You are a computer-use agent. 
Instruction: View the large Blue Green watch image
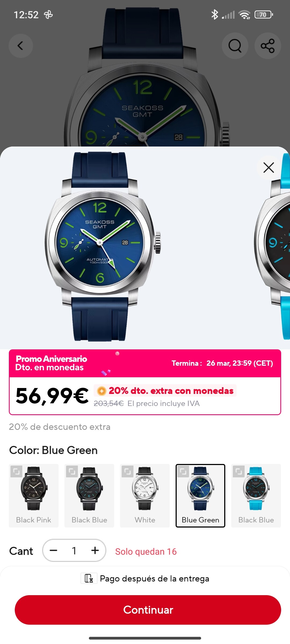(103, 246)
